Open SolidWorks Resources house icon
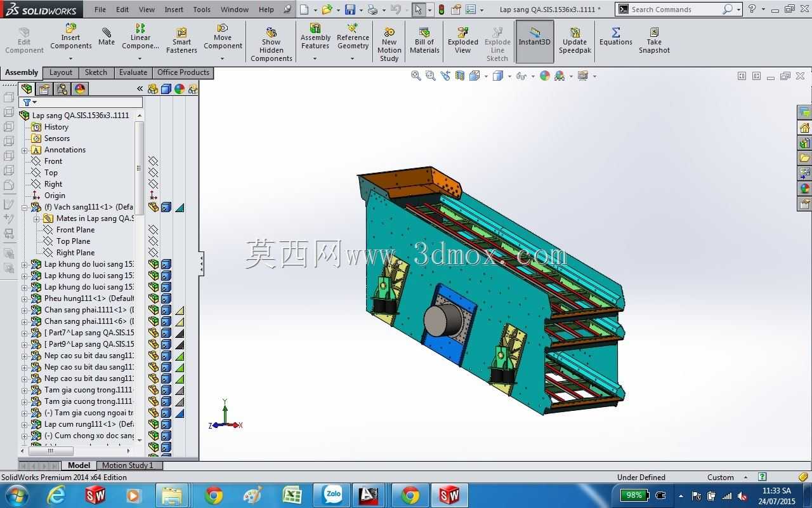The height and width of the screenshot is (508, 812). (805, 128)
